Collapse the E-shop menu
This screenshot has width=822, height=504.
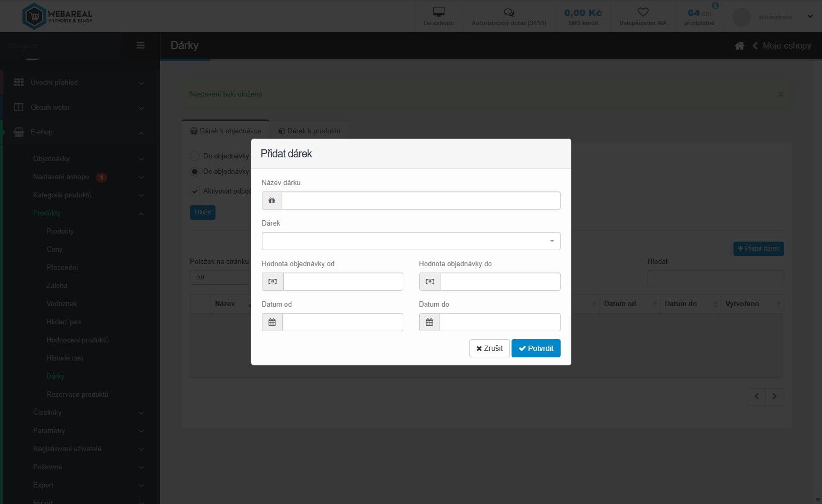coord(141,133)
